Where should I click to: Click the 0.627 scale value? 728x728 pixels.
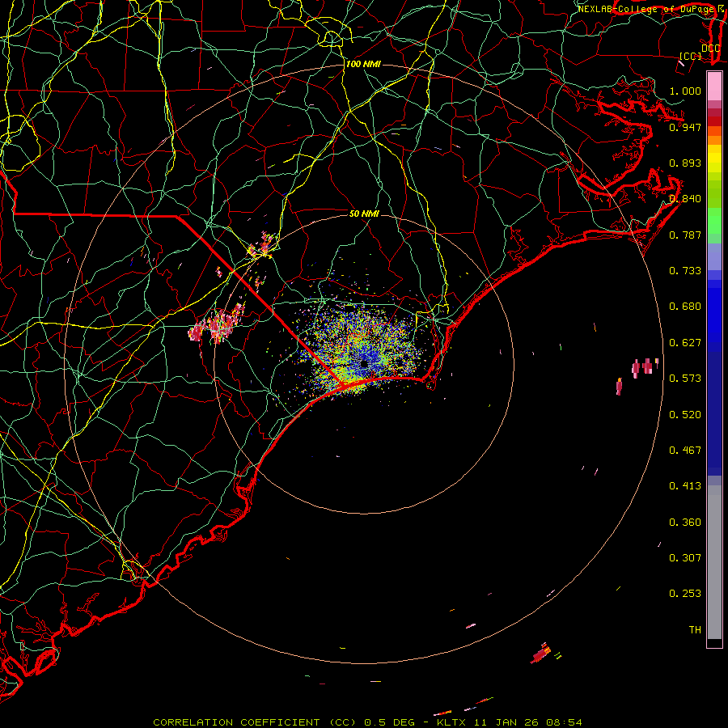coord(685,343)
